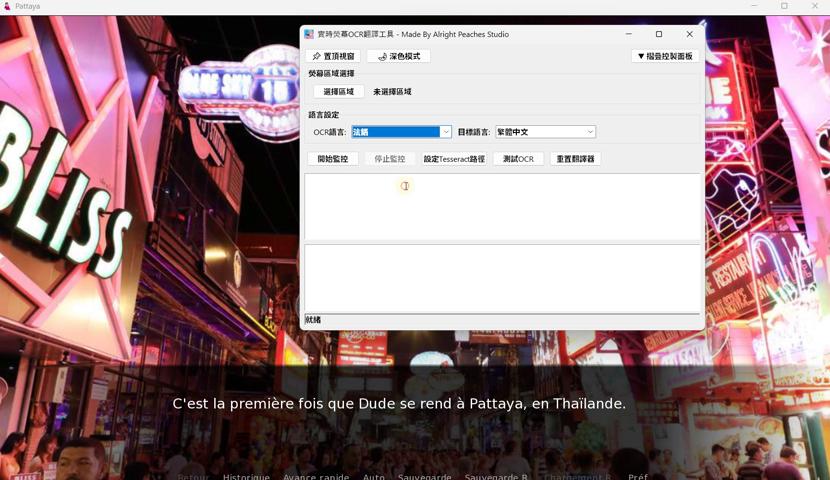The height and width of the screenshot is (480, 830).
Task: Click 選擇區域 to pick a screen region
Action: tap(338, 92)
